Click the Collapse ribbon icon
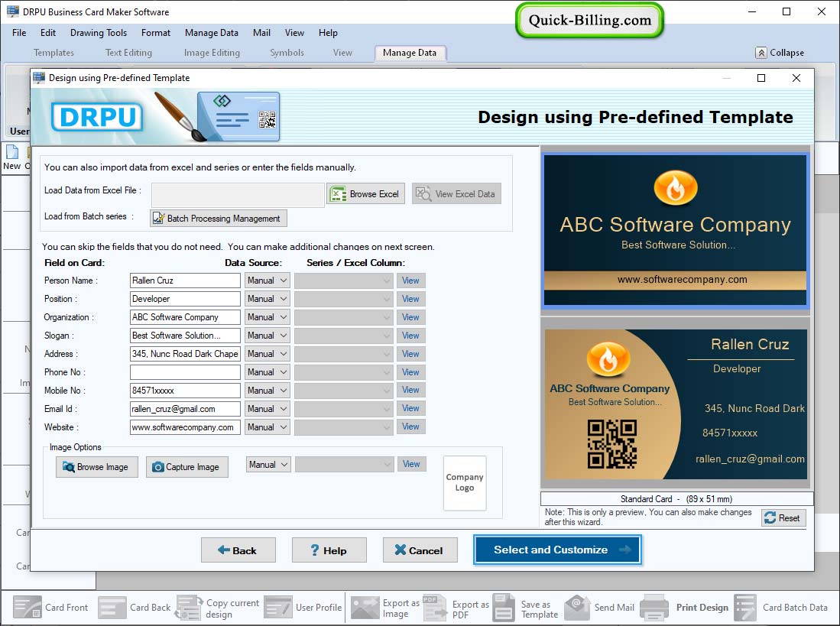The width and height of the screenshot is (840, 626). (x=761, y=53)
